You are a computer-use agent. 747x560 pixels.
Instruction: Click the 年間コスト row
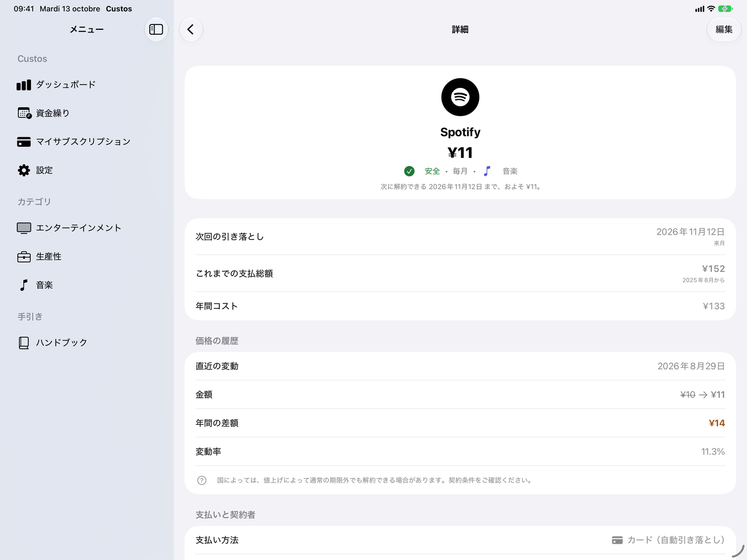tap(460, 306)
